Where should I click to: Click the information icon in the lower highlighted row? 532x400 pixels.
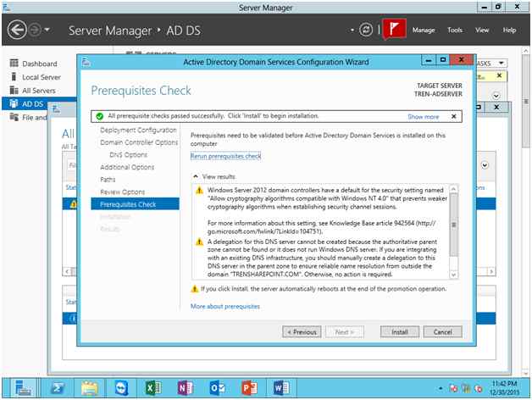click(73, 319)
